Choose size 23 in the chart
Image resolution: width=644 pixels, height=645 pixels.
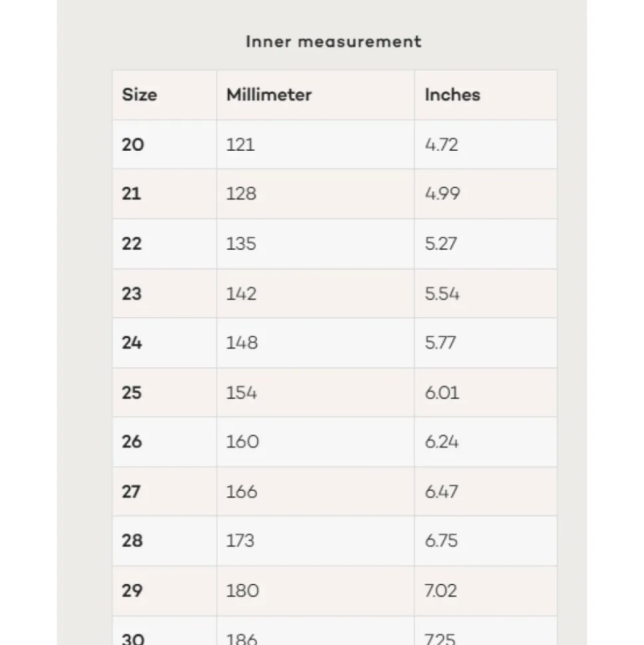pyautogui.click(x=131, y=294)
